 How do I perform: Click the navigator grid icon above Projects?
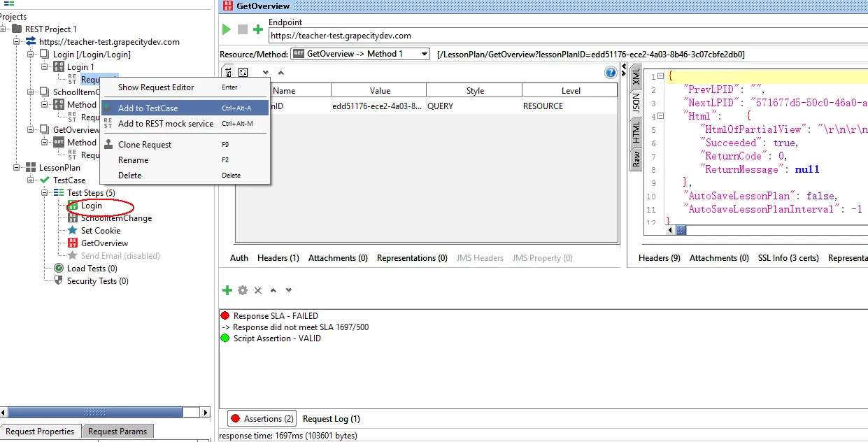tap(9, 3)
